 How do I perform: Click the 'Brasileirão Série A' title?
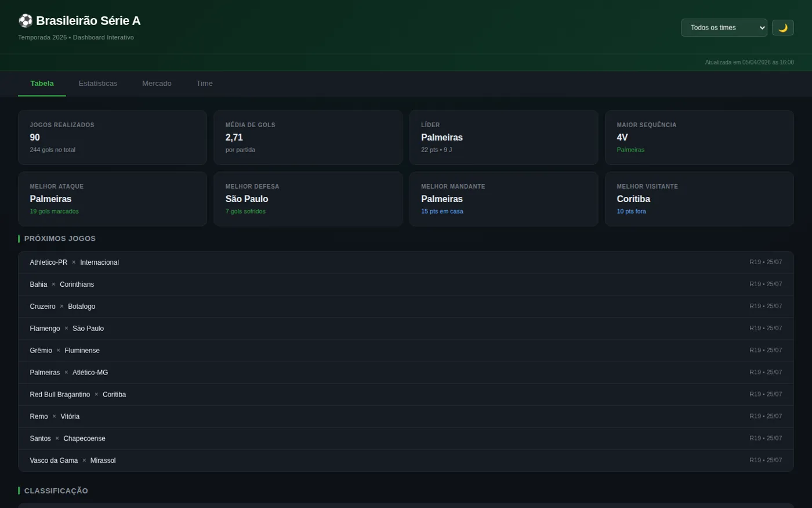[x=88, y=21]
